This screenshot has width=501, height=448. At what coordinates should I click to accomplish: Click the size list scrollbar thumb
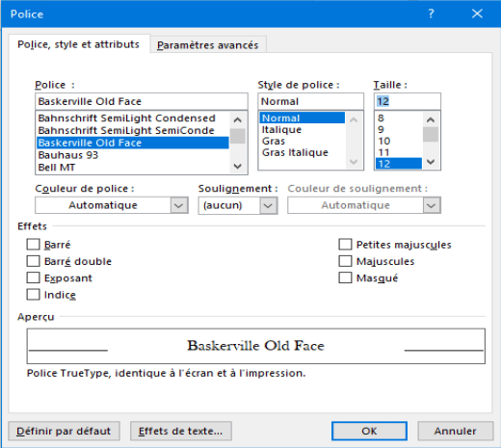[x=431, y=134]
